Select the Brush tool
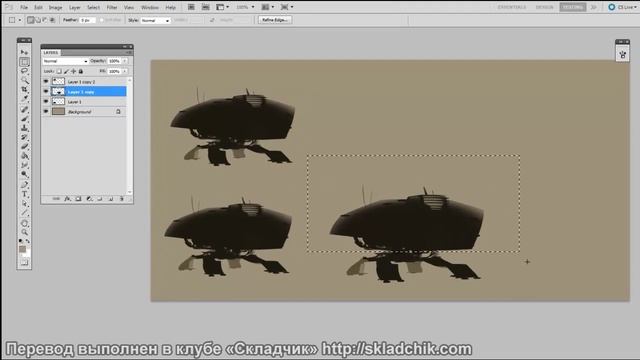The width and height of the screenshot is (640, 360). [x=24, y=119]
